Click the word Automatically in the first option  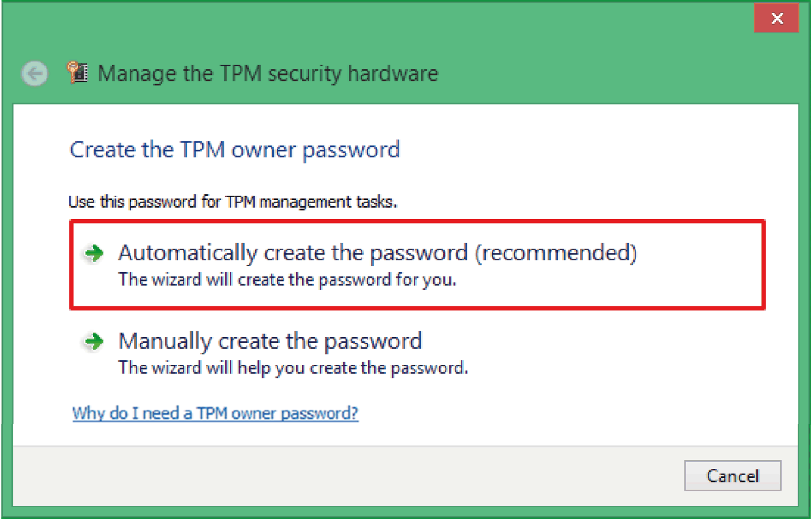click(x=187, y=252)
